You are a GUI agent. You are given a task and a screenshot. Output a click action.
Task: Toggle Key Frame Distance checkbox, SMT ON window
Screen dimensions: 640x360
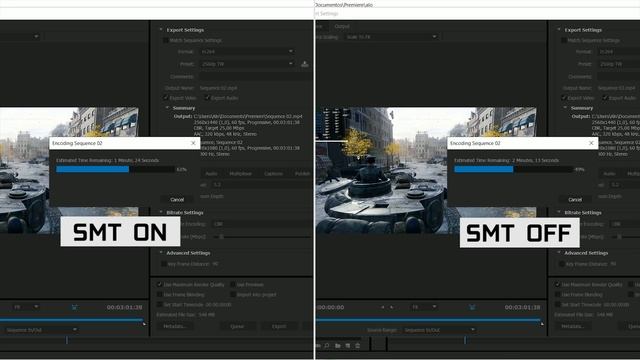[x=163, y=264]
